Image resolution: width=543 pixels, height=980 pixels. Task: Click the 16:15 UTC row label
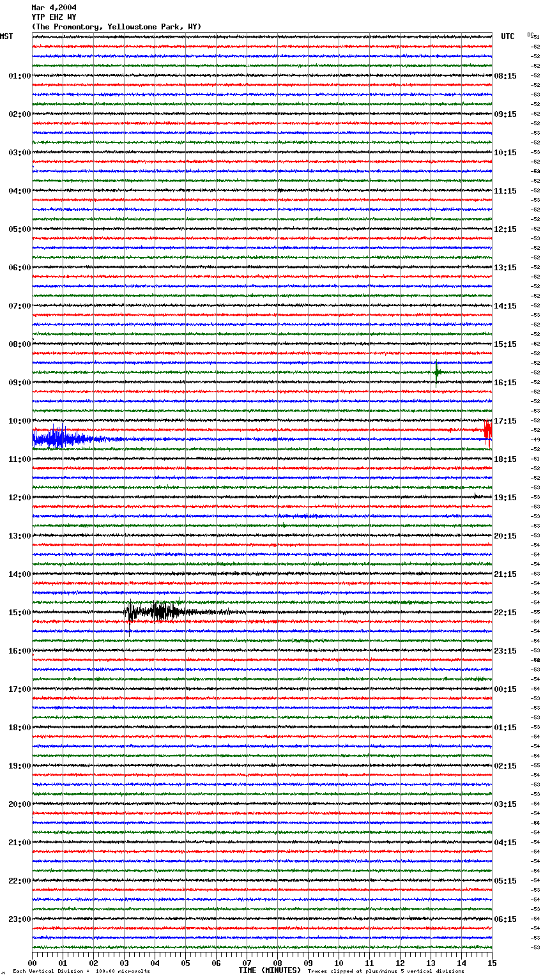(x=505, y=383)
